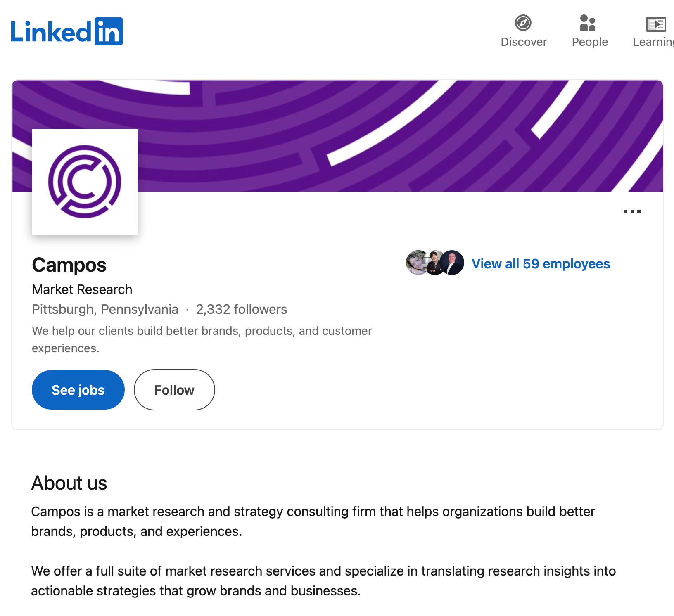Click the third employee avatar in suit
The image size is (674, 616).
pyautogui.click(x=452, y=263)
